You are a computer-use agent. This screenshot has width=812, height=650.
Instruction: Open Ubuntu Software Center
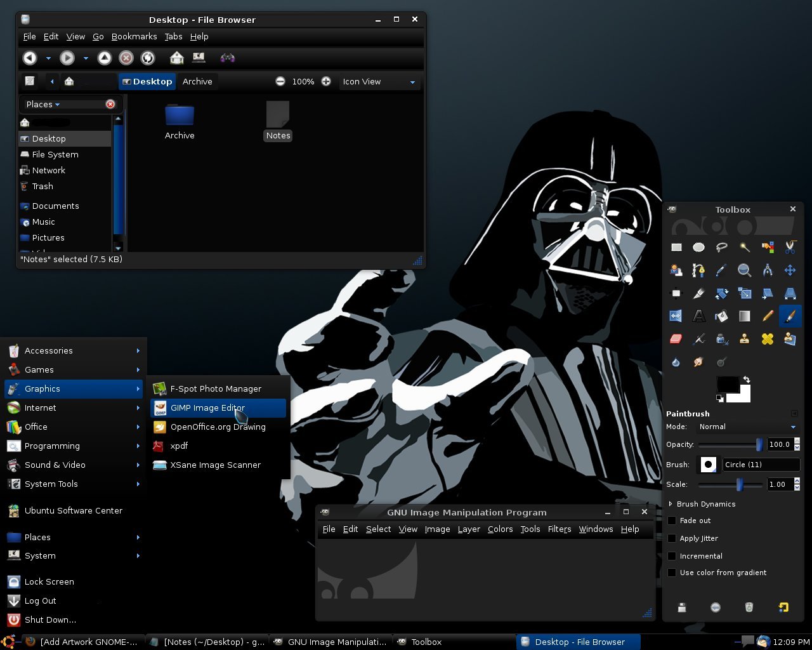[x=74, y=510]
